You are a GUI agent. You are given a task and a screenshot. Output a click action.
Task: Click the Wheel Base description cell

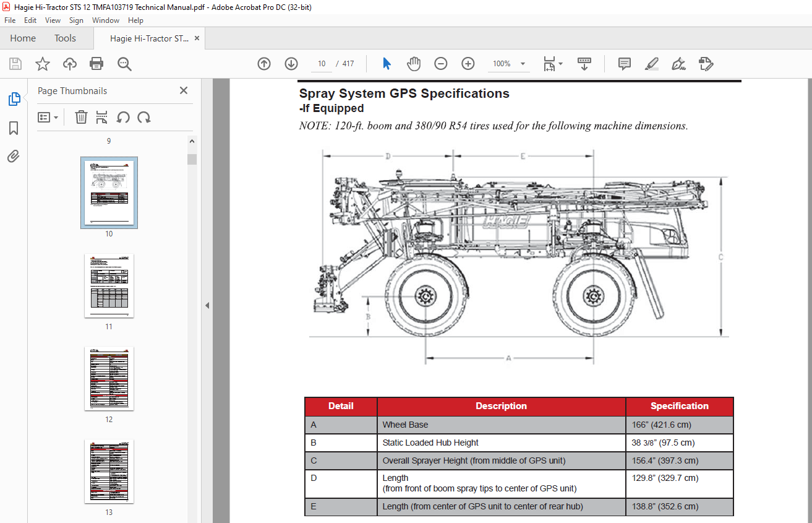point(502,425)
